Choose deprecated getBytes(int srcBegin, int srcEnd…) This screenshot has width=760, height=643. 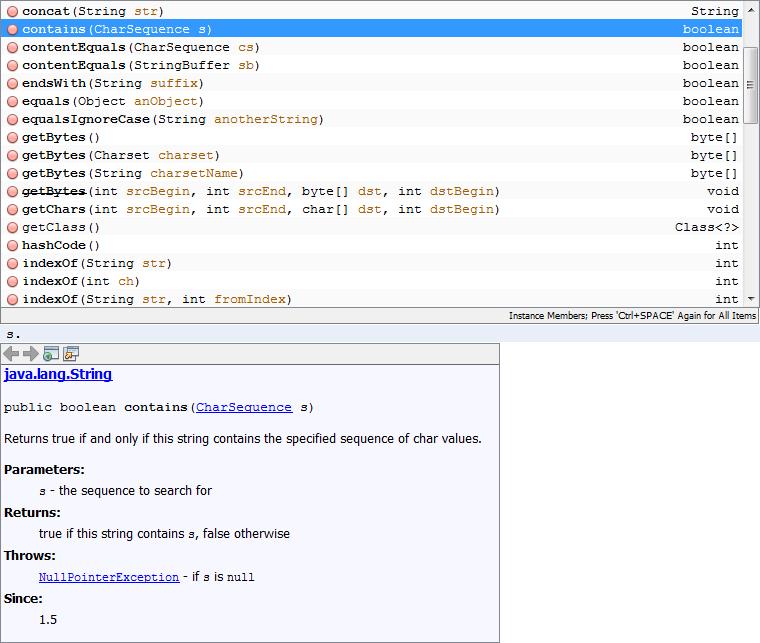click(x=371, y=191)
